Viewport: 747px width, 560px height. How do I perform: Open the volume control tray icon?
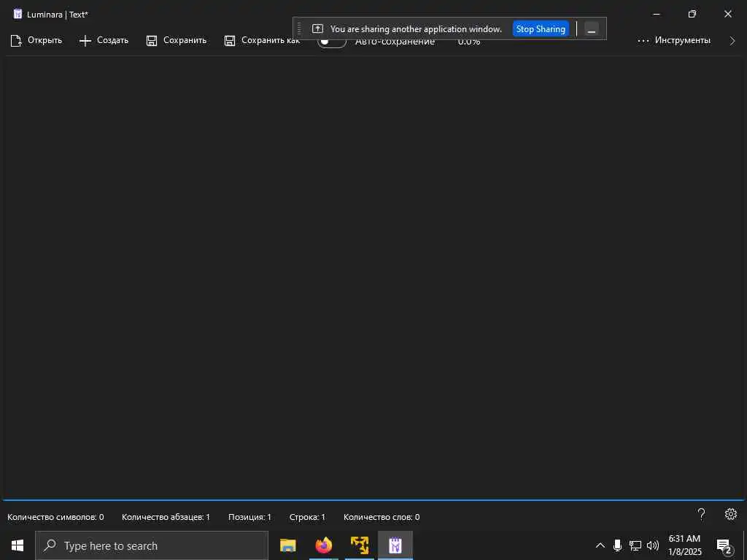(x=653, y=545)
